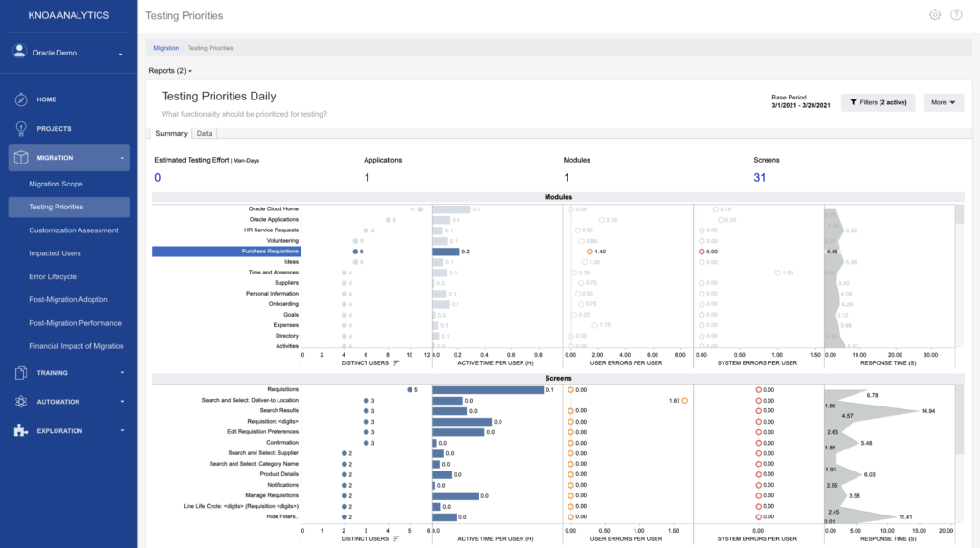The width and height of the screenshot is (980, 548).
Task: Switch to the Data tab
Action: (205, 133)
